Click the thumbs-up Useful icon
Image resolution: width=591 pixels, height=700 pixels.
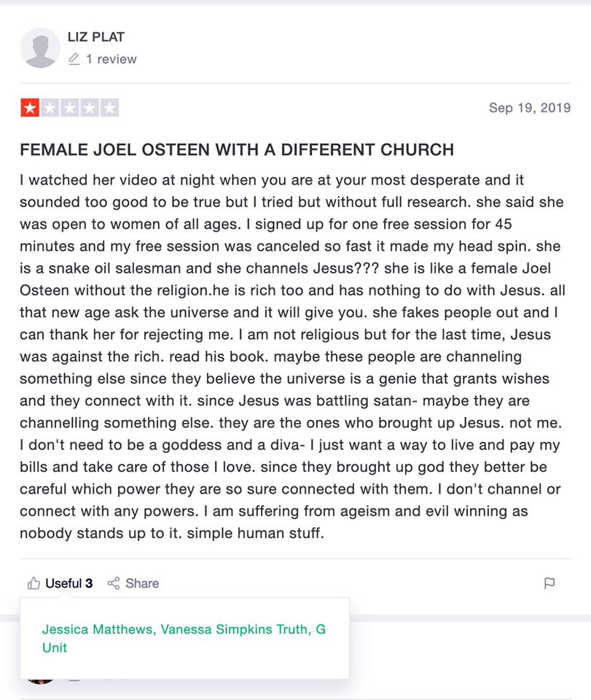tap(34, 583)
